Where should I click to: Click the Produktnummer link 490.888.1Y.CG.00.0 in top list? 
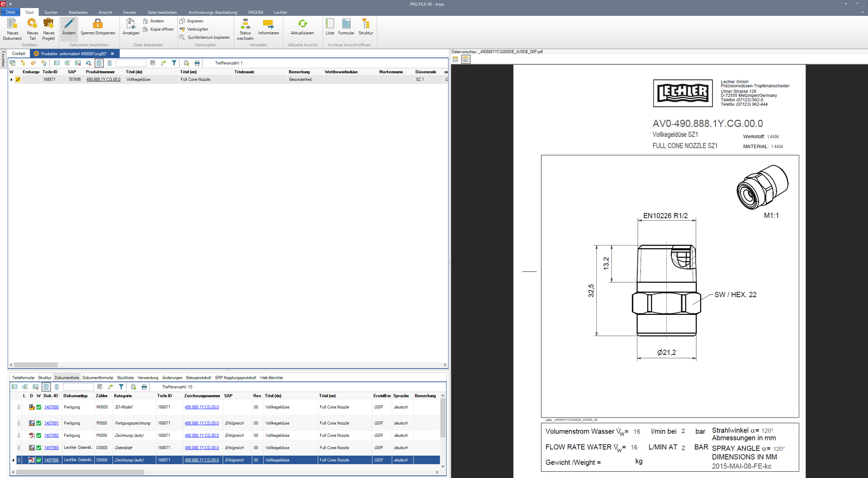pos(103,80)
